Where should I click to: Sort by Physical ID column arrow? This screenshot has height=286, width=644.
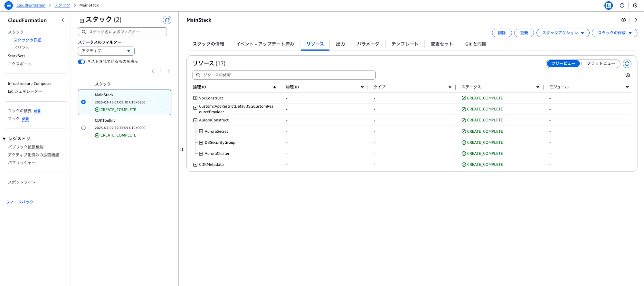pyautogui.click(x=362, y=87)
